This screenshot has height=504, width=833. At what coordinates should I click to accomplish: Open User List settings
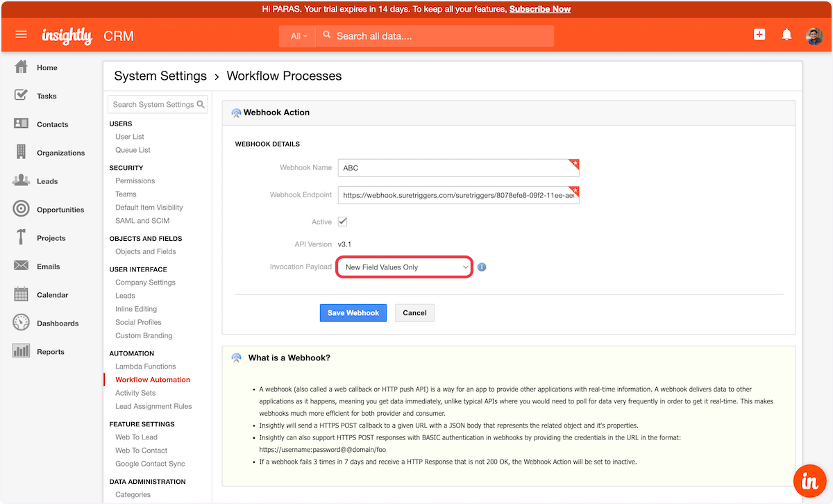click(130, 137)
